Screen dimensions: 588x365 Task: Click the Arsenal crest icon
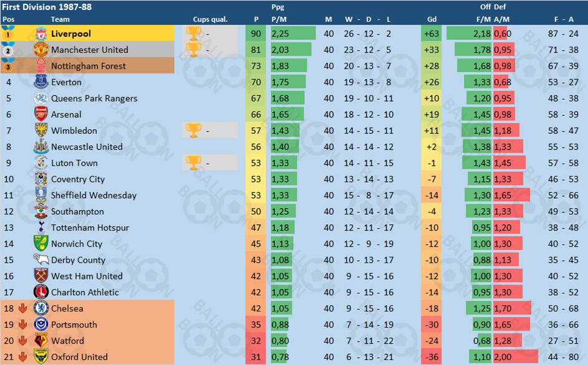(41, 114)
